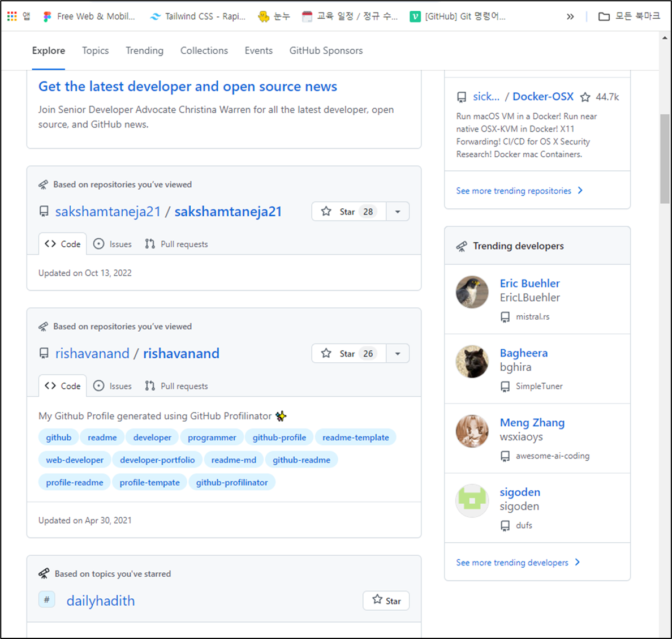Open the awesome-ai-coding repository
The image size is (672, 639).
pos(553,456)
